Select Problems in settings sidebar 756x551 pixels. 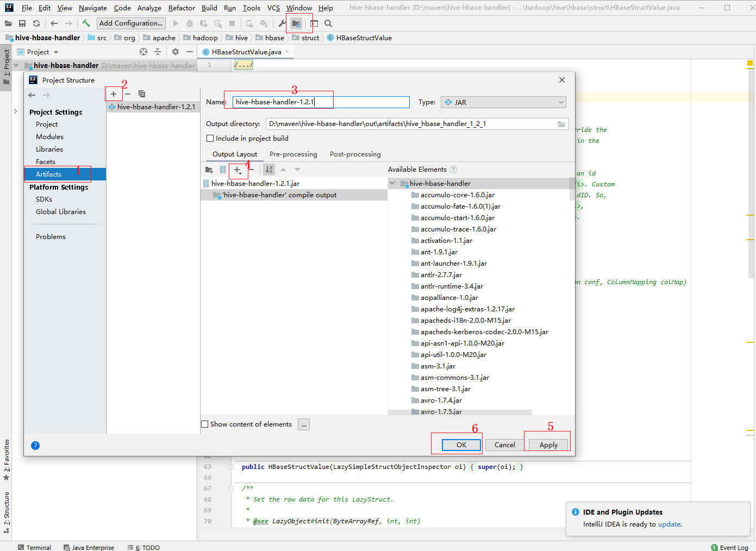tap(51, 237)
